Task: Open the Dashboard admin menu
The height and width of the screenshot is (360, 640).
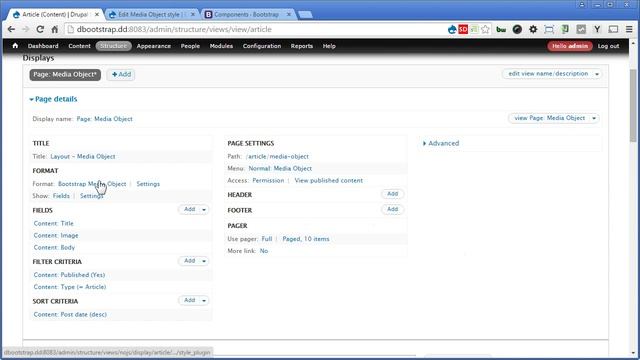Action: click(x=43, y=46)
